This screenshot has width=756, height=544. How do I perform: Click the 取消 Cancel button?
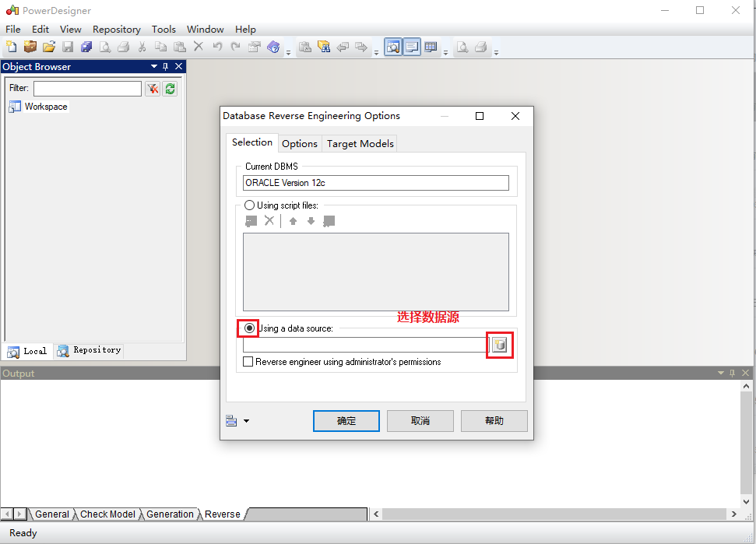click(420, 421)
